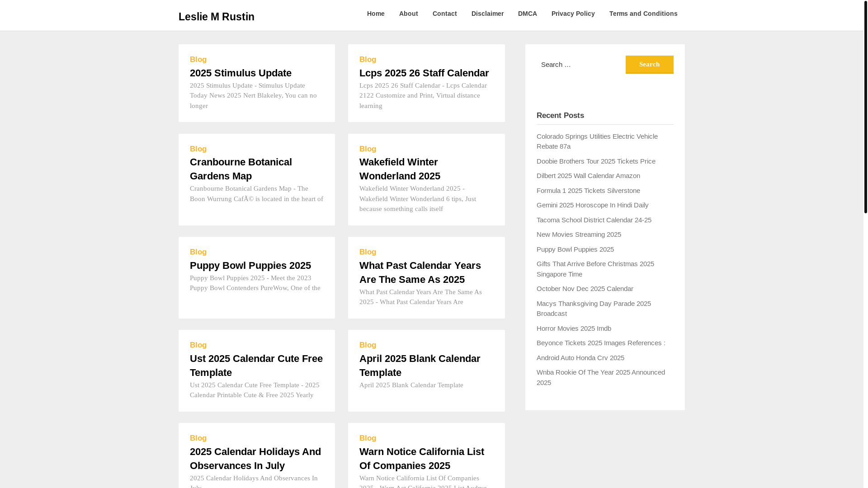Open recent post Tacoma School District Calendar 24-25
Screen dimensions: 868x488
(x=594, y=220)
